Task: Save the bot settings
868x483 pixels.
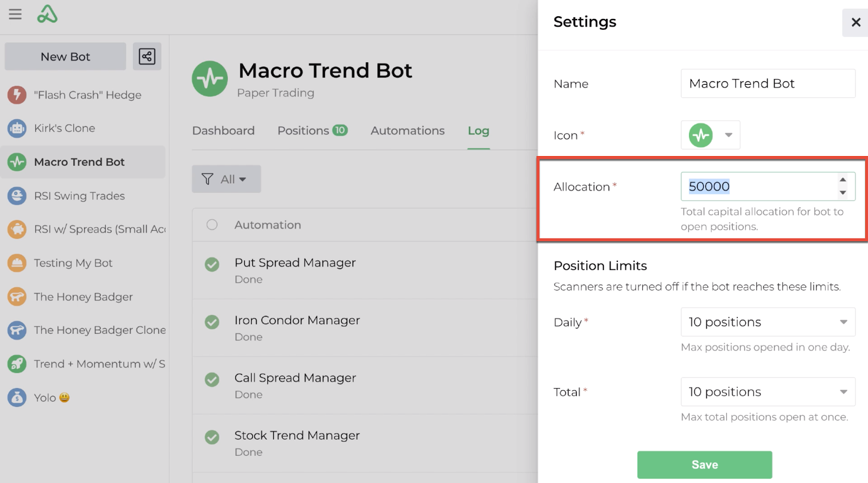Action: [x=705, y=465]
